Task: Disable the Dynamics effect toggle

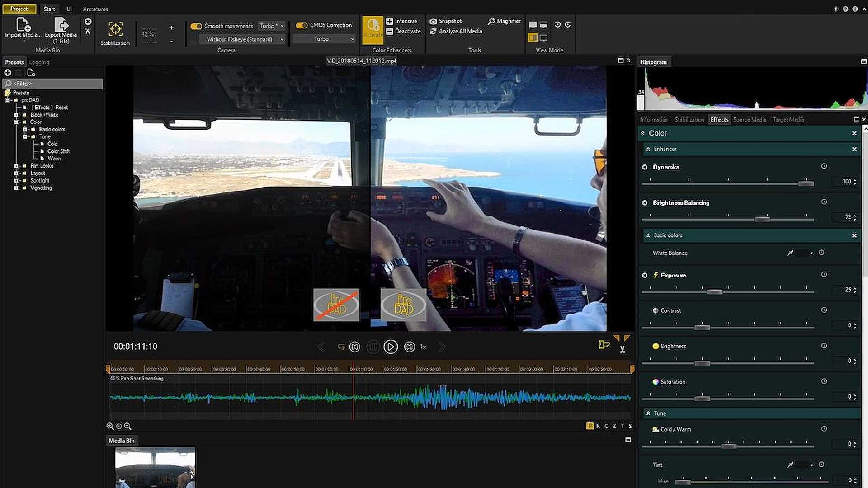Action: click(645, 167)
